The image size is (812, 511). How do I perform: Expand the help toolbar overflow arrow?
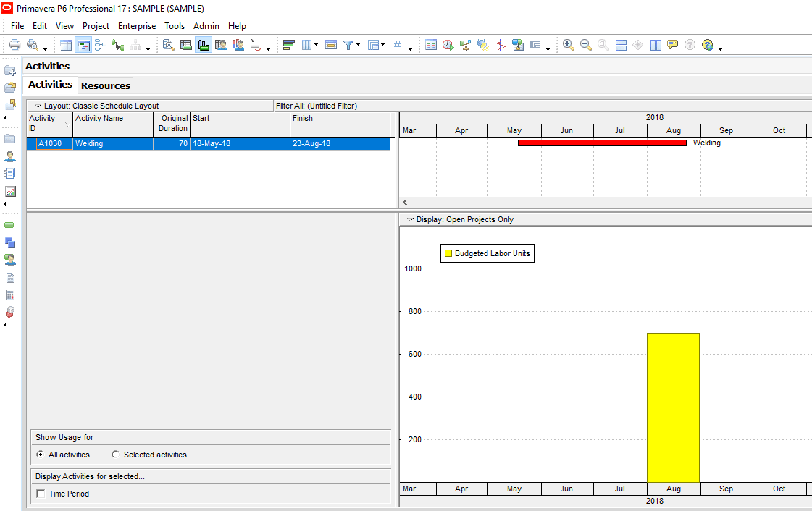tap(720, 49)
